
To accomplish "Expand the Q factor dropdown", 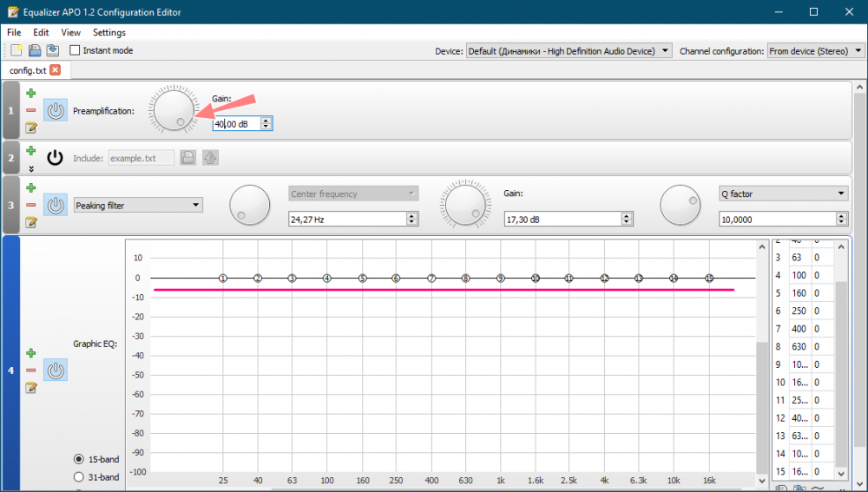I will [784, 194].
